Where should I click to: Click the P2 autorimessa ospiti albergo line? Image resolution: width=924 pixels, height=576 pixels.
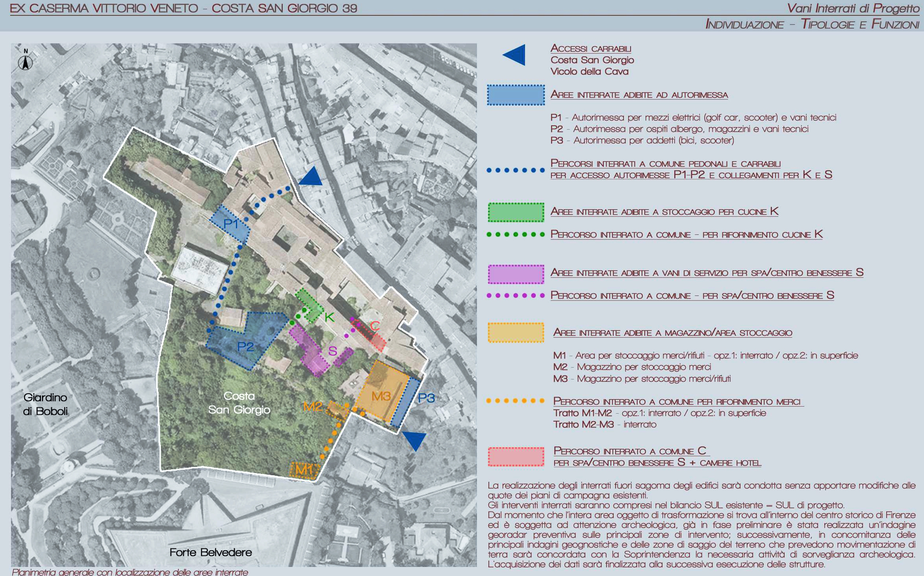point(679,129)
